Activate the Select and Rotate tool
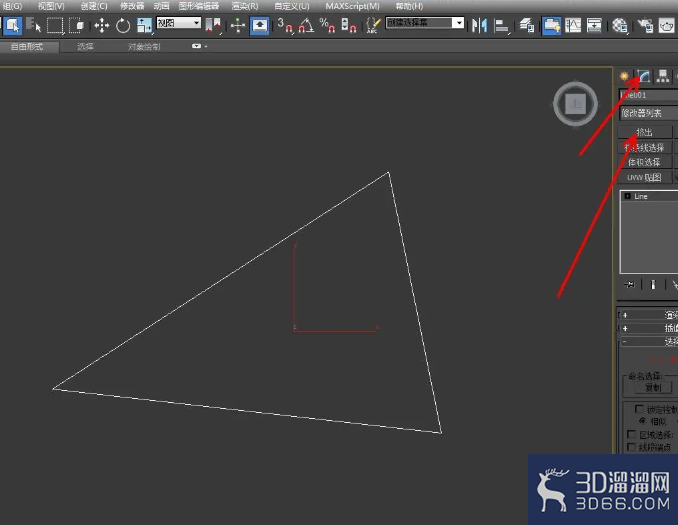The image size is (678, 525). 123,25
